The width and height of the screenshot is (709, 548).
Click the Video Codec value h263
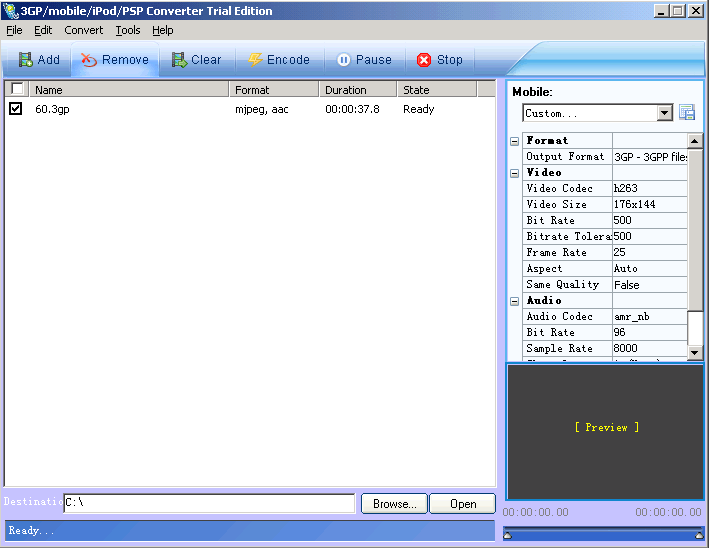point(650,188)
